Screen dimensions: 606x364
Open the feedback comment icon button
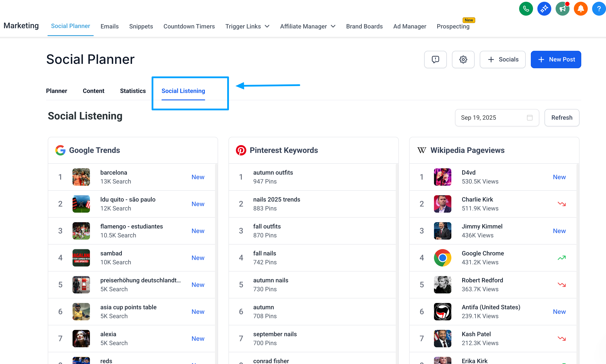click(435, 59)
